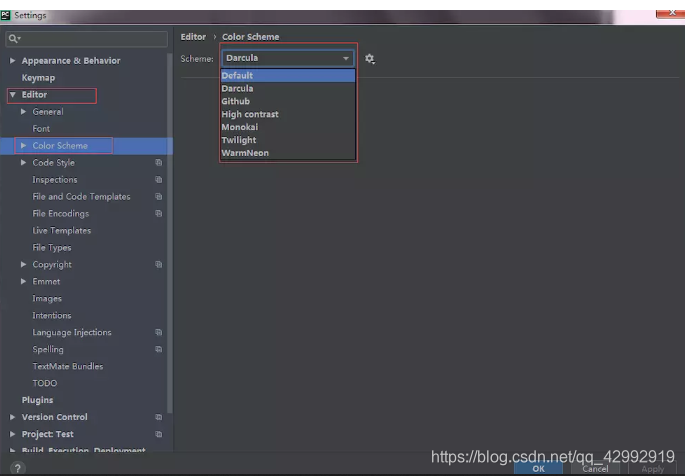This screenshot has width=685, height=476.
Task: Focus the settings search field
Action: pyautogui.click(x=86, y=39)
